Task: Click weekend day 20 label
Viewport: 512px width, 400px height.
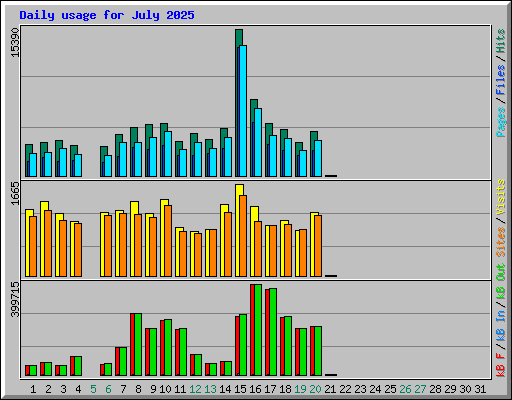Action: click(315, 389)
